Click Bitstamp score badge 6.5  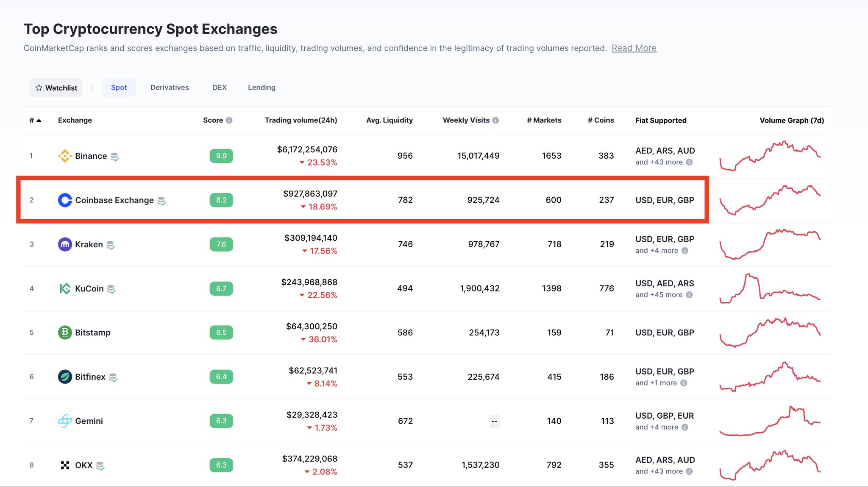[x=221, y=332]
